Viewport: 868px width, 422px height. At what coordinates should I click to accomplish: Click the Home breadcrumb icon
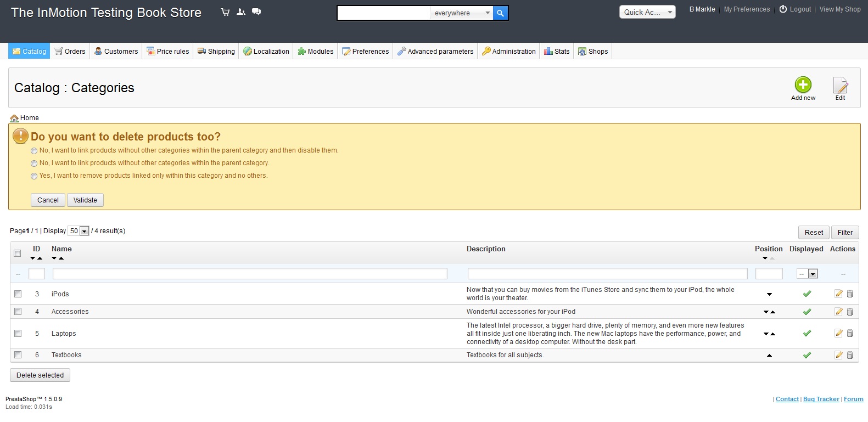(14, 118)
